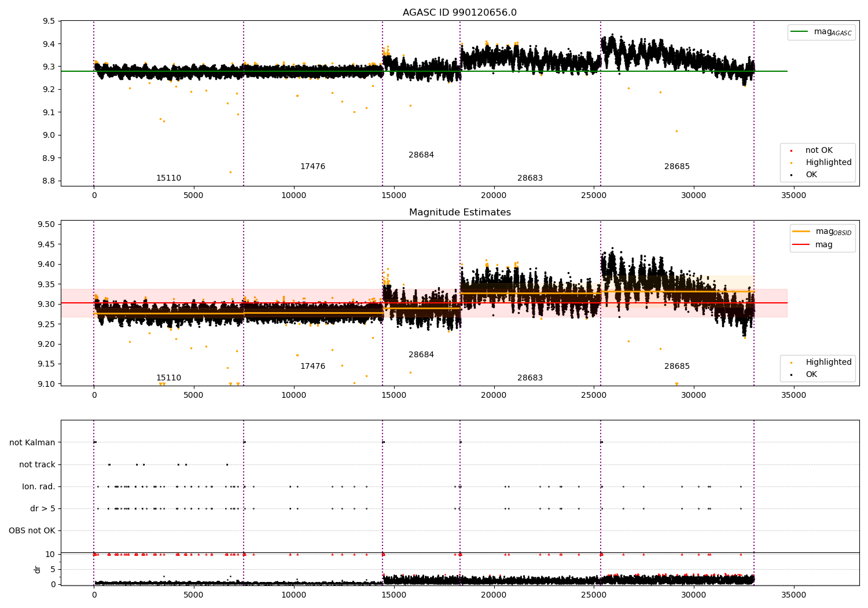Click the 9.45 y-axis tick label
Screen dimensions: 868x608
point(46,245)
